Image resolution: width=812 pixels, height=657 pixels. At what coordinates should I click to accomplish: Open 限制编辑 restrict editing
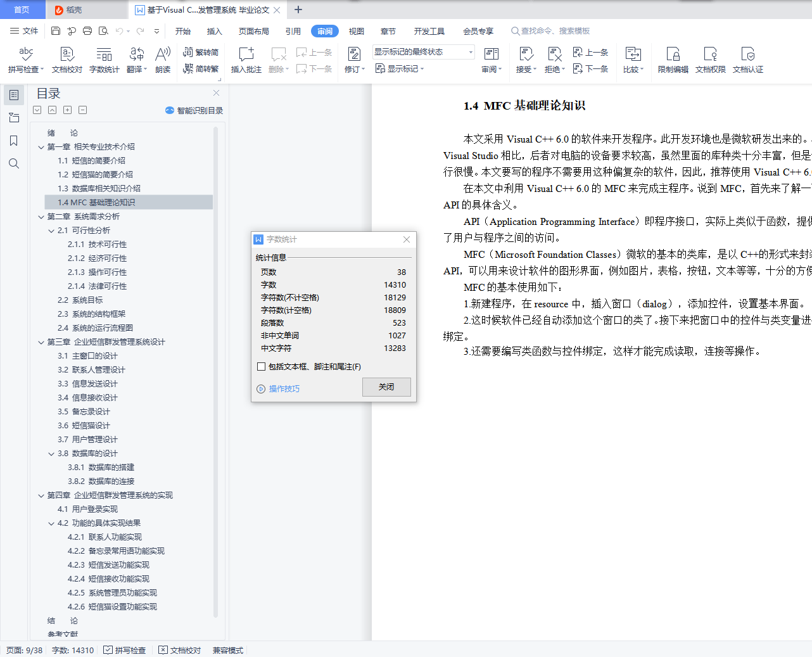point(673,60)
